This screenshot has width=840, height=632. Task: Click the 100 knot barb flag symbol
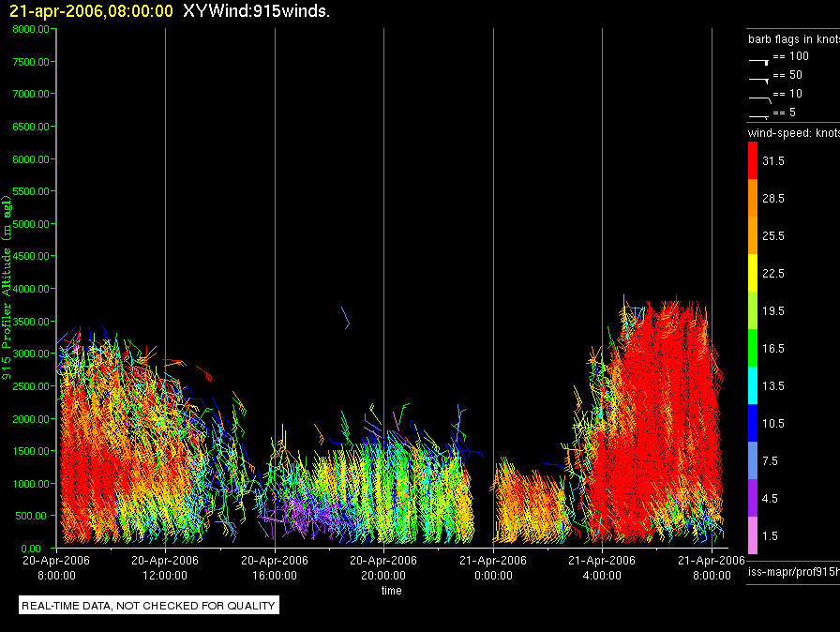point(758,62)
